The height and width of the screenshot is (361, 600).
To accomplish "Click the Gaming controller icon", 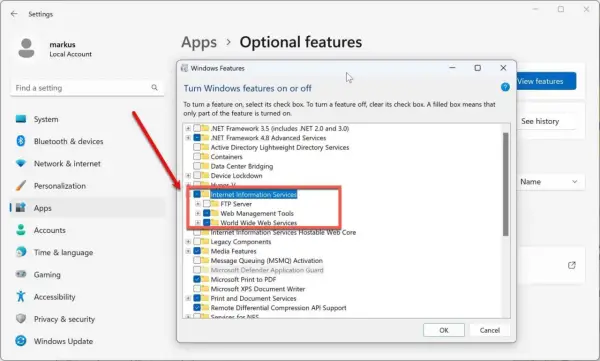I will pos(21,274).
